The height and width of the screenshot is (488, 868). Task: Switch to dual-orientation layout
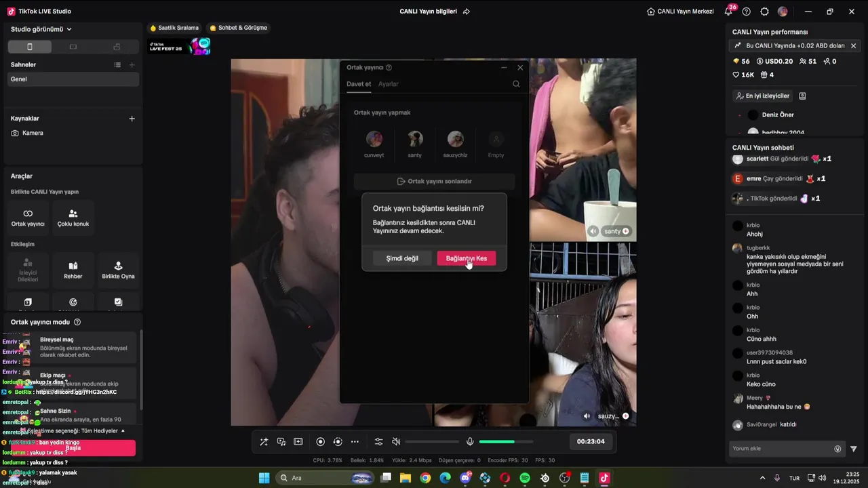click(x=117, y=47)
